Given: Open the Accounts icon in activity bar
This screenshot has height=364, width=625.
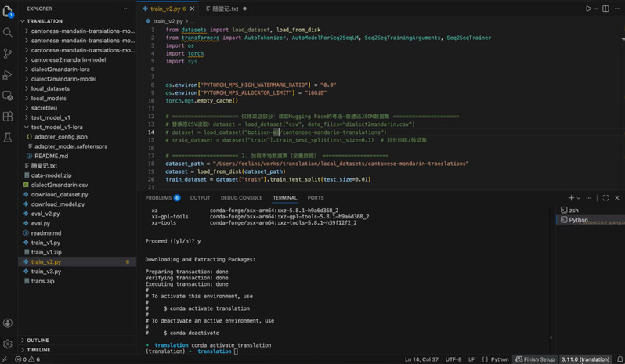Looking at the screenshot, I should point(8,323).
